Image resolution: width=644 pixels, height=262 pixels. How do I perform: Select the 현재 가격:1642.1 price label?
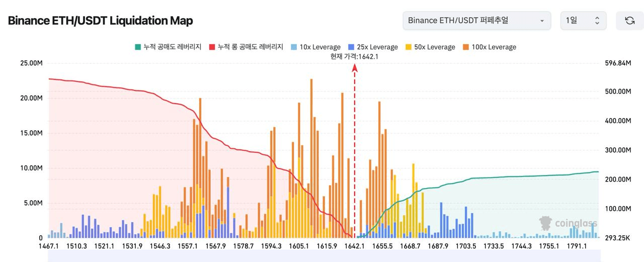354,56
